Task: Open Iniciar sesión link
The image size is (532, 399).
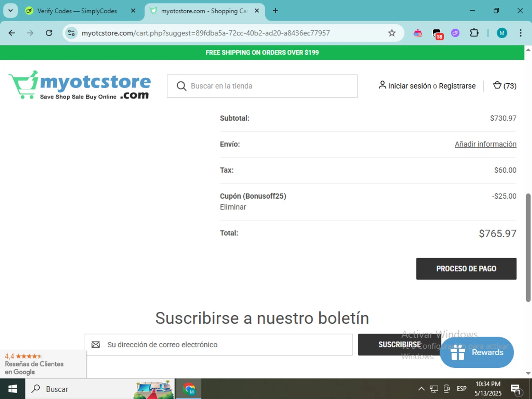Action: (409, 86)
